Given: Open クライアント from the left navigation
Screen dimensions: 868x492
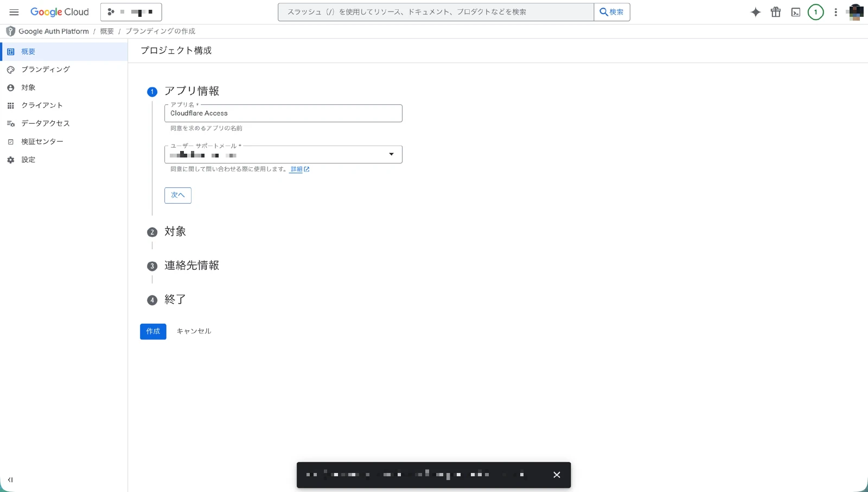Looking at the screenshot, I should pyautogui.click(x=41, y=105).
